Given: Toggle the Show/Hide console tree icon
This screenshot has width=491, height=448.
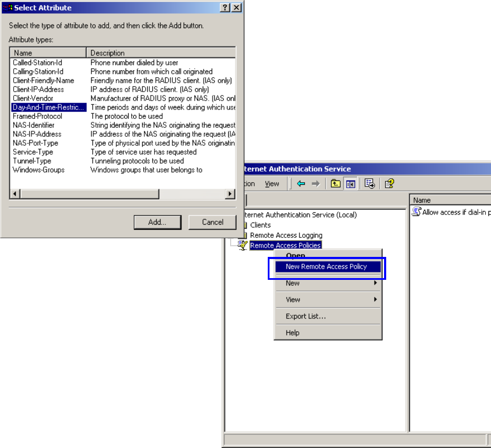Looking at the screenshot, I should click(x=351, y=183).
